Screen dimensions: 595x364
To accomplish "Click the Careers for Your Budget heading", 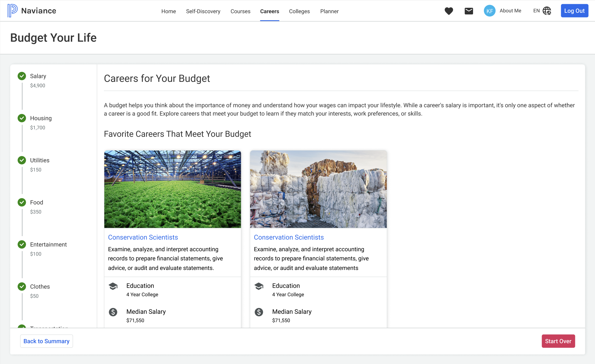I will tap(157, 79).
